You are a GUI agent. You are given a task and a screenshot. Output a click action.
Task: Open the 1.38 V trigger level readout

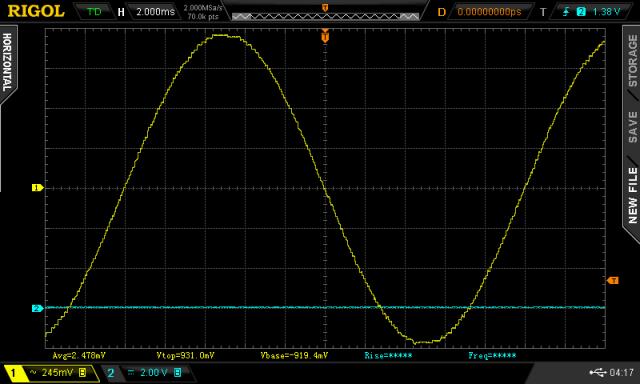[606, 11]
